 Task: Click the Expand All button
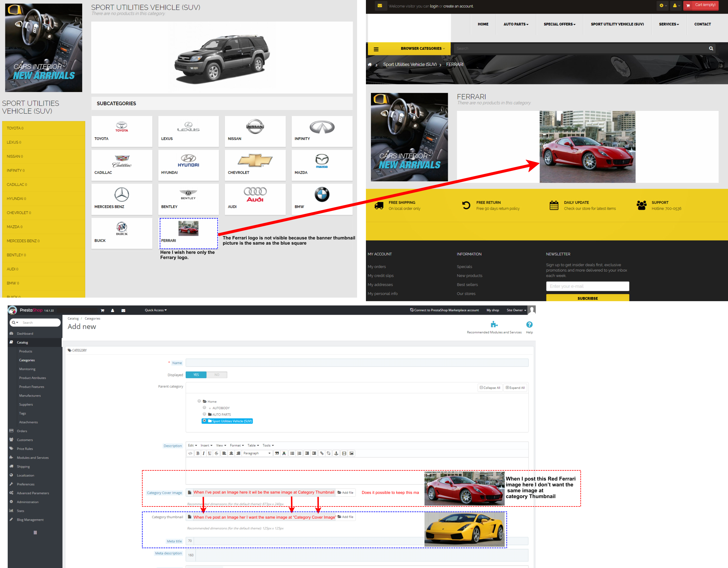click(515, 388)
